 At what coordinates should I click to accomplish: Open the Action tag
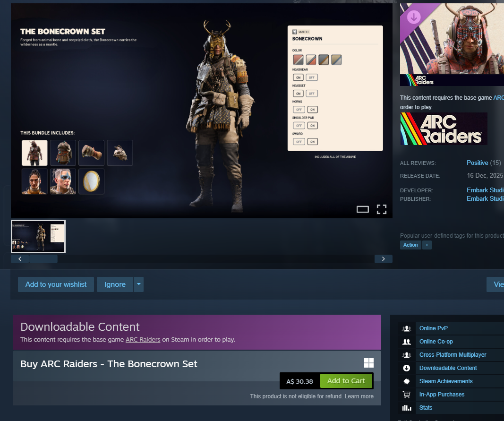[x=410, y=245]
